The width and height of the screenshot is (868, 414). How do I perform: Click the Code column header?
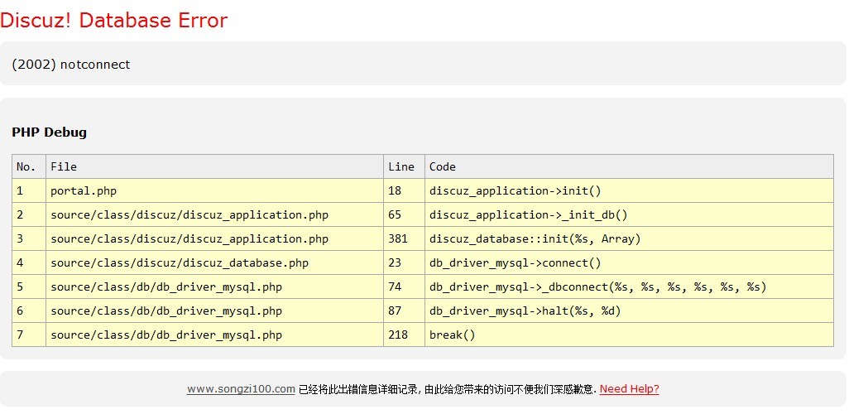(x=629, y=166)
